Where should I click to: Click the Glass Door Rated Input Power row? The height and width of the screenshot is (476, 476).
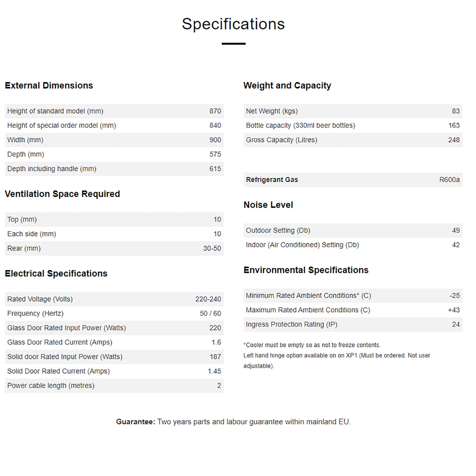point(114,328)
